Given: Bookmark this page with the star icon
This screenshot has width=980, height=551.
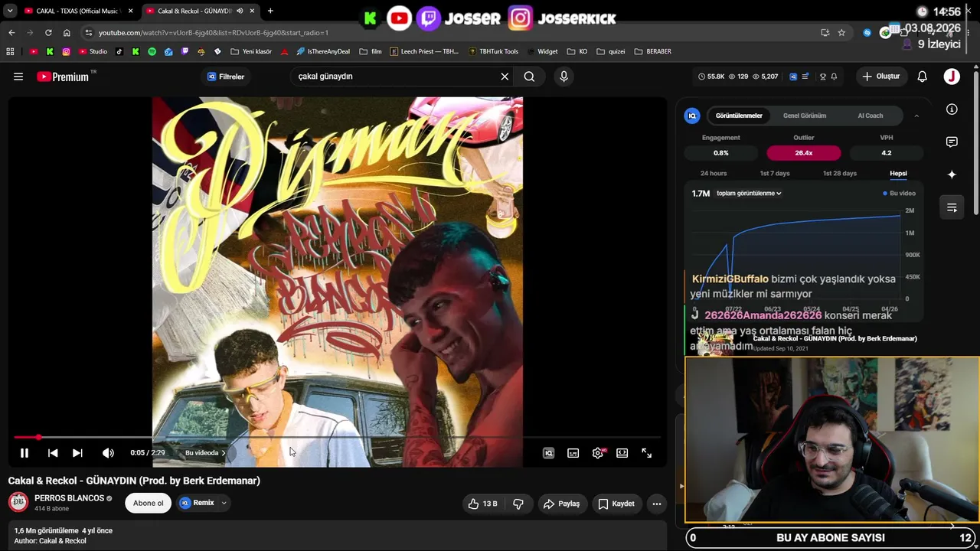Looking at the screenshot, I should pos(841,33).
